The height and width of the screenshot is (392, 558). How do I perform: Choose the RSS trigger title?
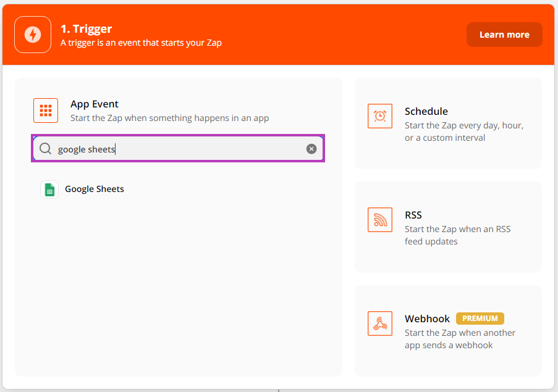413,215
